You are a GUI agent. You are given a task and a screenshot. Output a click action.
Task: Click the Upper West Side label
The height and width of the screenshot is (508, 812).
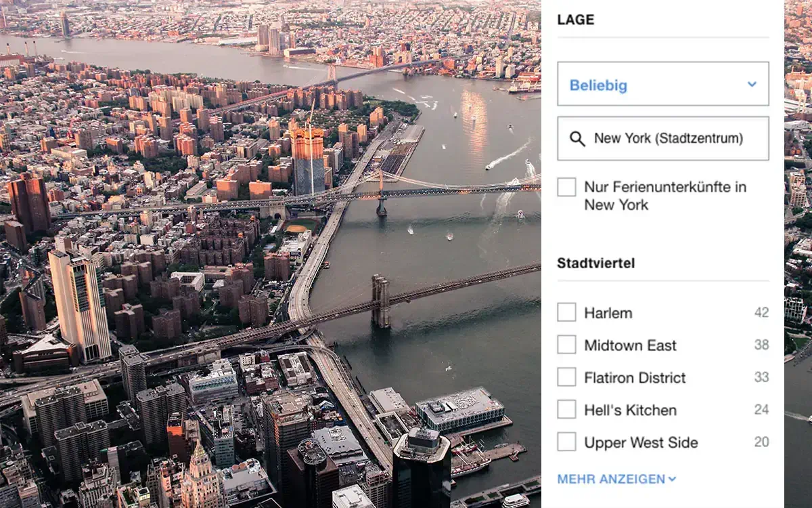[x=641, y=443]
